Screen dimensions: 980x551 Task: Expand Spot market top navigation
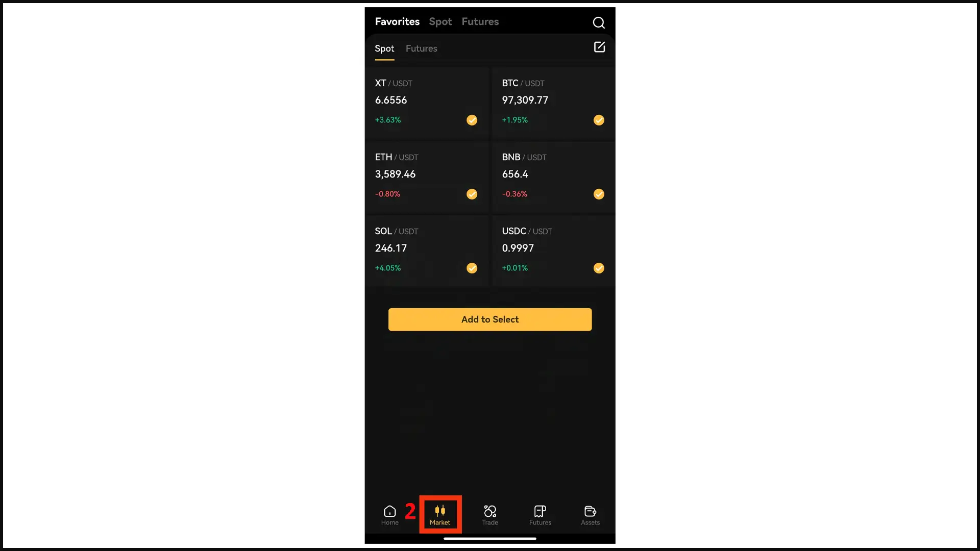coord(440,21)
